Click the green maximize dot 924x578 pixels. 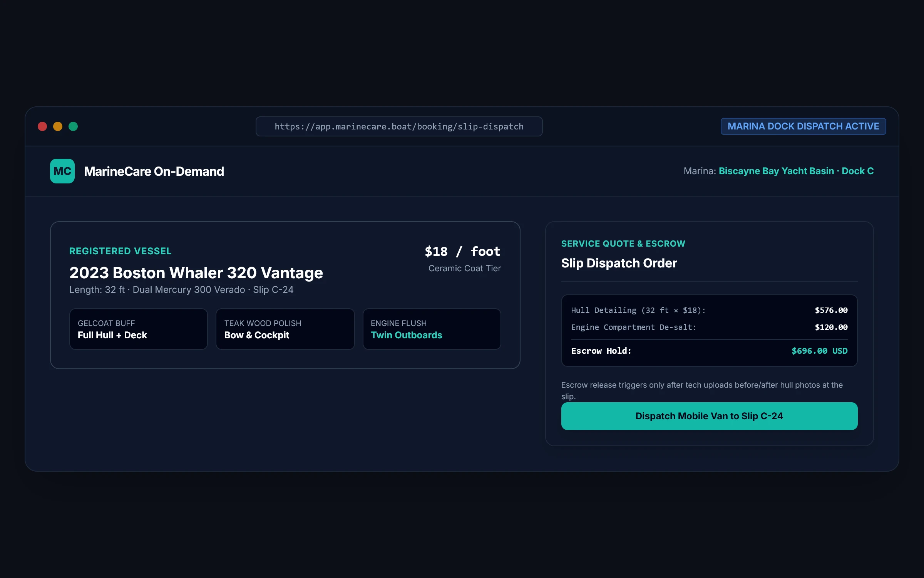(73, 126)
